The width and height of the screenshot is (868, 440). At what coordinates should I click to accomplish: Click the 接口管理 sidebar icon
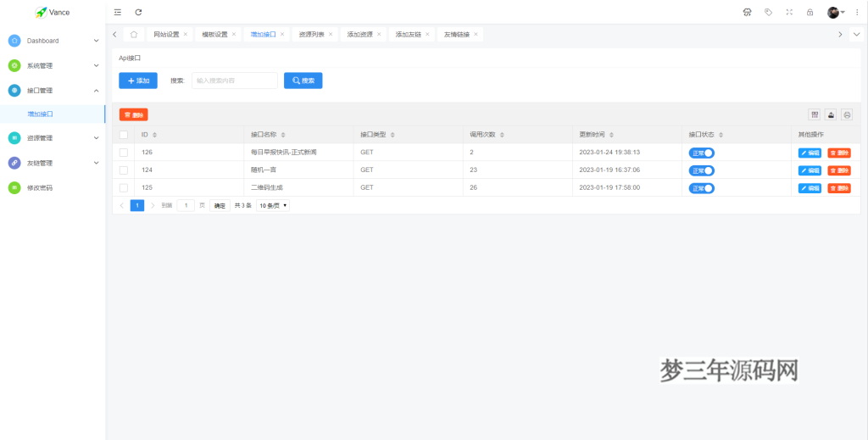(x=14, y=90)
